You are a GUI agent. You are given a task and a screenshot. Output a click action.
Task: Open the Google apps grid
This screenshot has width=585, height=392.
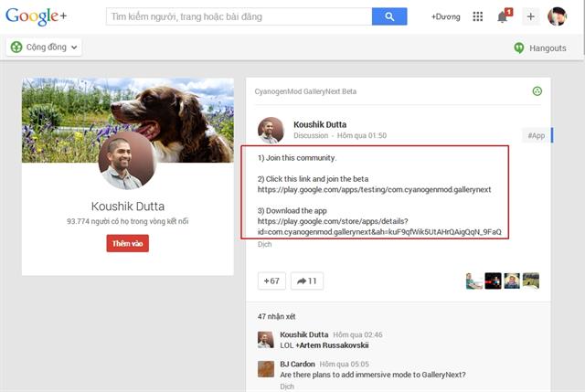coord(477,16)
